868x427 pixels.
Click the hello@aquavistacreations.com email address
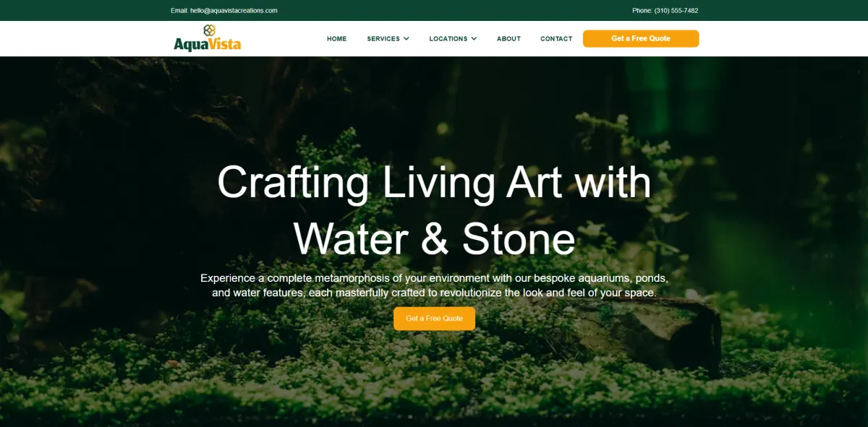(234, 11)
